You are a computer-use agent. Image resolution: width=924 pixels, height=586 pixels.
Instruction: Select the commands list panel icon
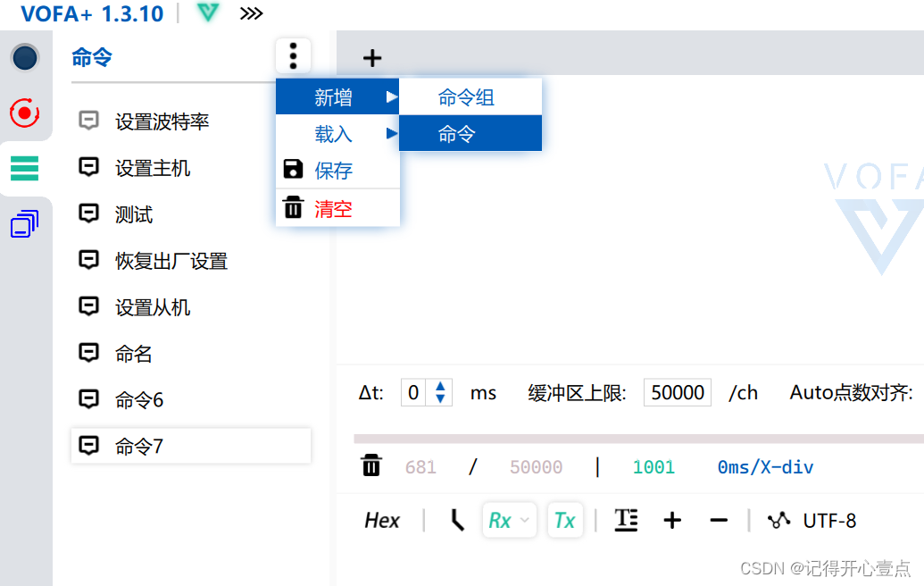(24, 166)
